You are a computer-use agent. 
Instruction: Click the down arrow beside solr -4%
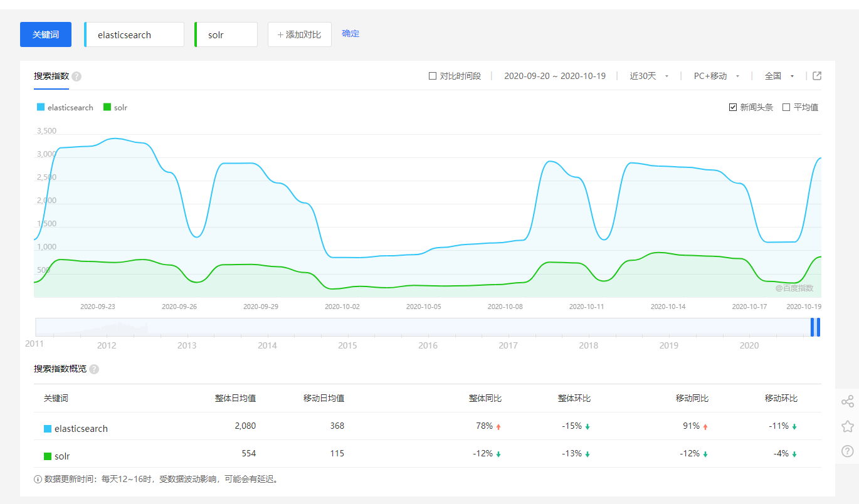pyautogui.click(x=794, y=454)
